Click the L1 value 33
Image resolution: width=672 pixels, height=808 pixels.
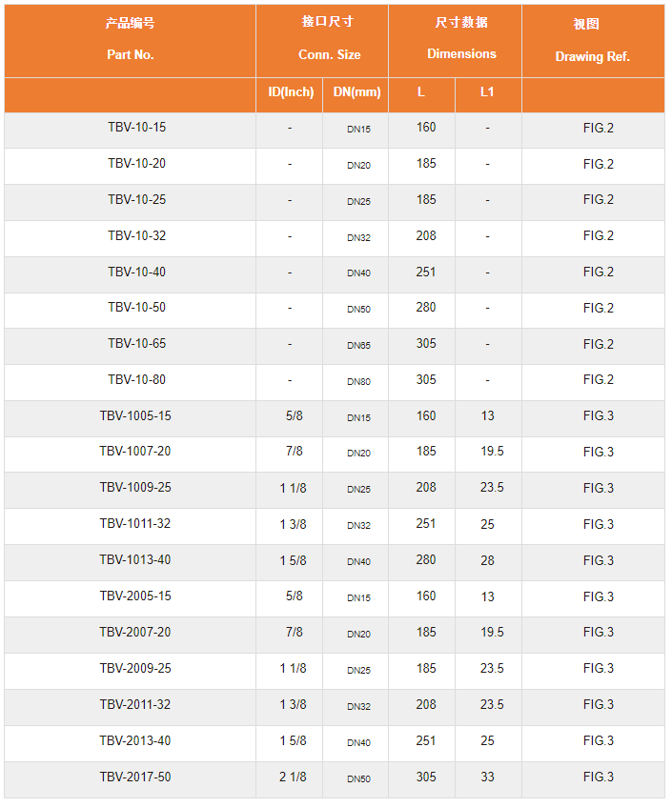coord(487,778)
